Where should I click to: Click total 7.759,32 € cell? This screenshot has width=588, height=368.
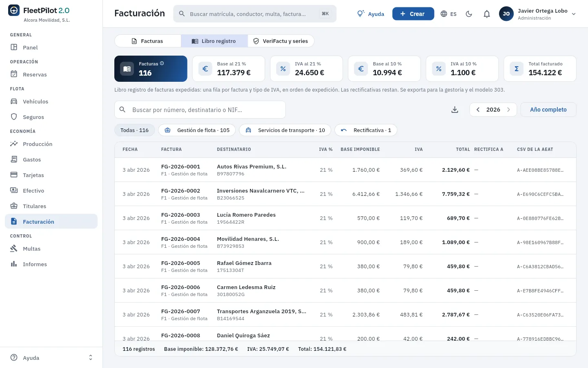coord(456,194)
